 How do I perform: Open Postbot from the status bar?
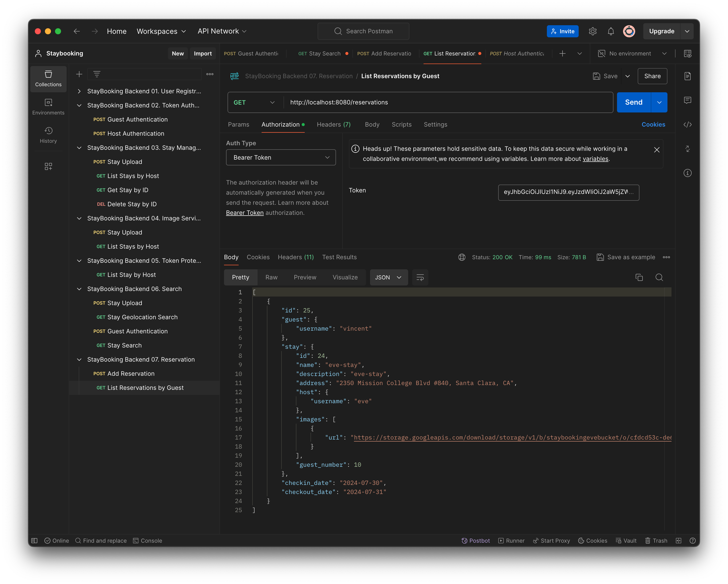point(476,540)
